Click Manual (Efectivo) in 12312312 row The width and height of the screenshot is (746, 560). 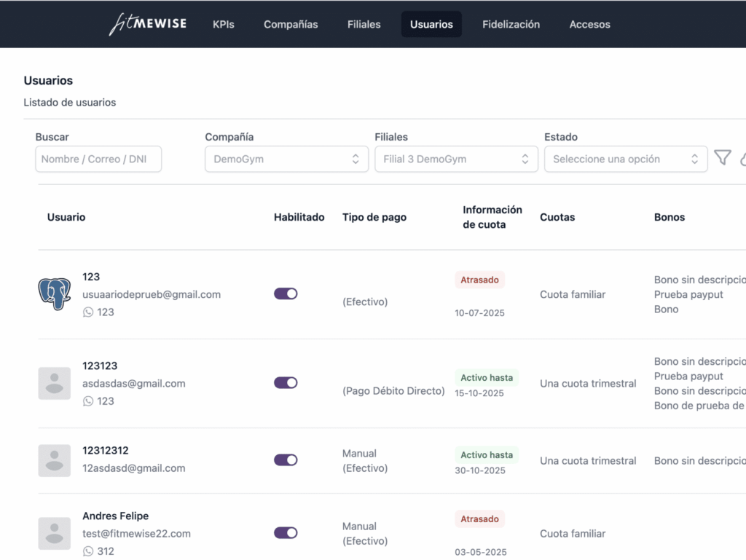point(365,461)
